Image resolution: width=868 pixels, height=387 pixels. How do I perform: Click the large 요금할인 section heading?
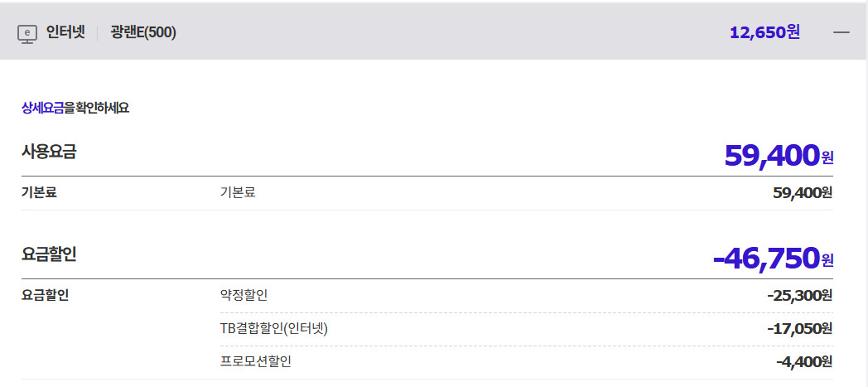pyautogui.click(x=49, y=254)
